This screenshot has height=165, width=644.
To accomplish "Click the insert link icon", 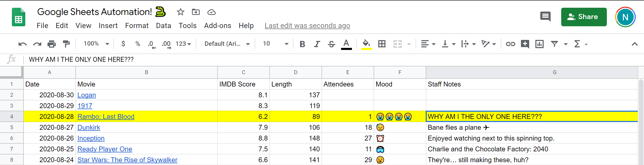I will point(510,44).
